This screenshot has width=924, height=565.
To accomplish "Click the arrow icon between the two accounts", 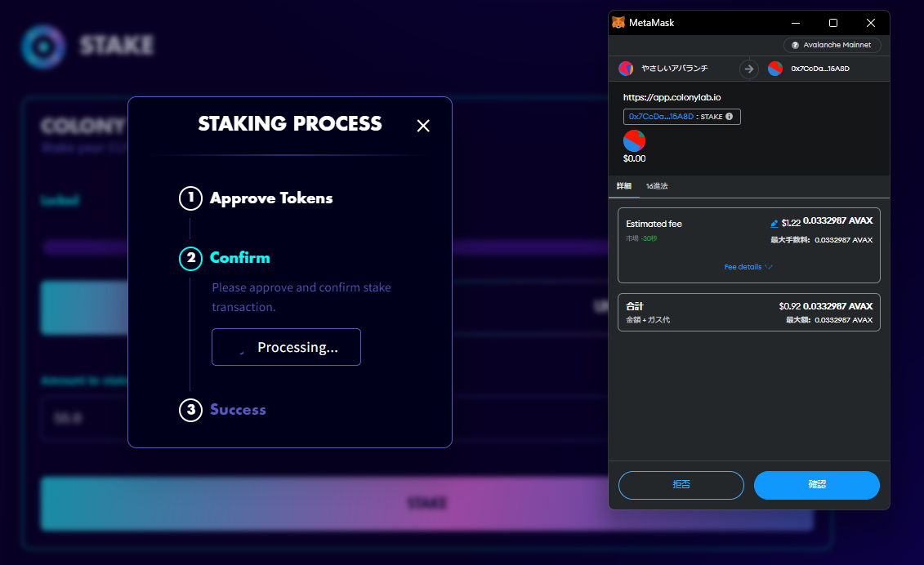I will point(749,69).
